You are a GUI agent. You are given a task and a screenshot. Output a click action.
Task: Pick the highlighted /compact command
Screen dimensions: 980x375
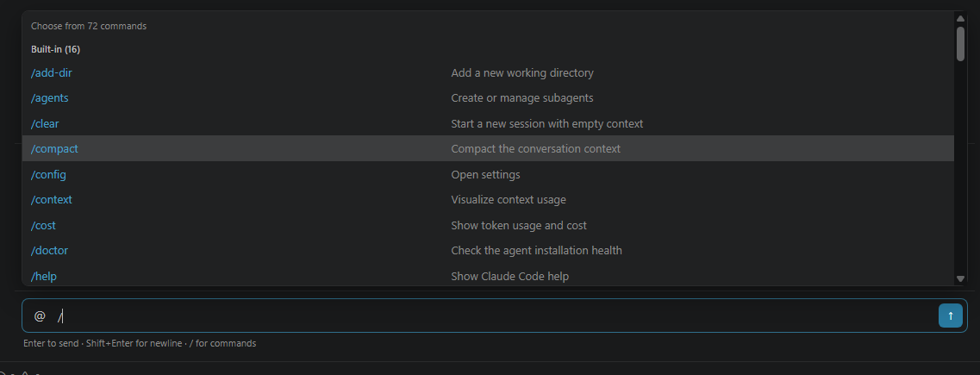488,149
